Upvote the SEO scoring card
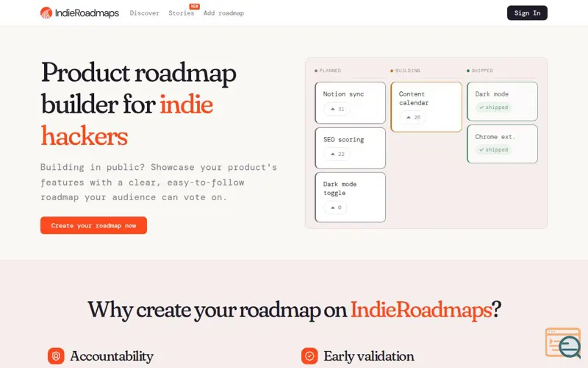 pyautogui.click(x=337, y=155)
